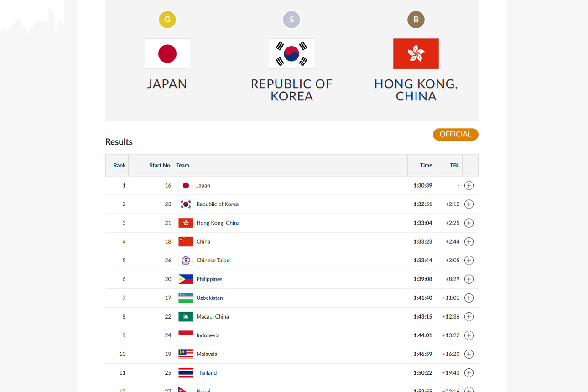The image size is (588, 392).
Task: Select the Chinese Taipei team name
Action: [213, 261]
